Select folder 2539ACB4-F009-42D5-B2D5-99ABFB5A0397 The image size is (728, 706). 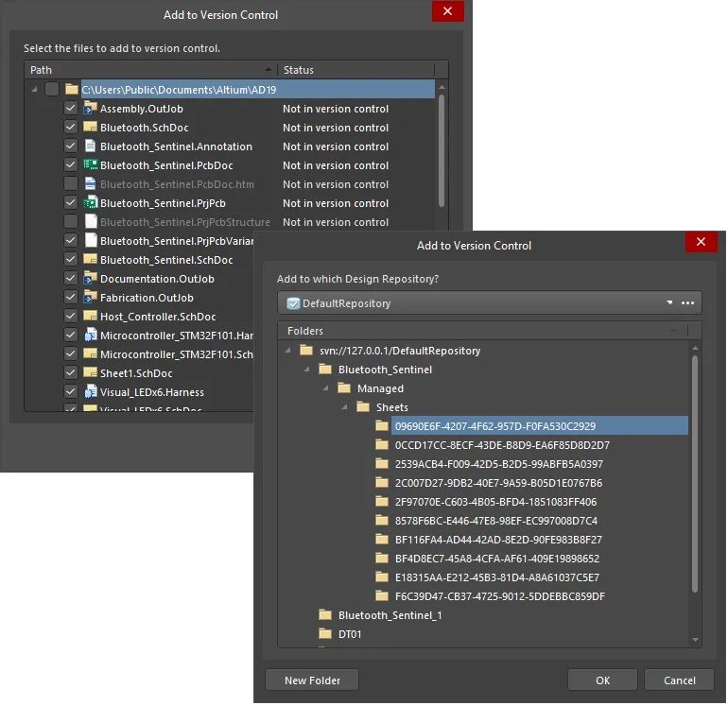pyautogui.click(x=498, y=464)
